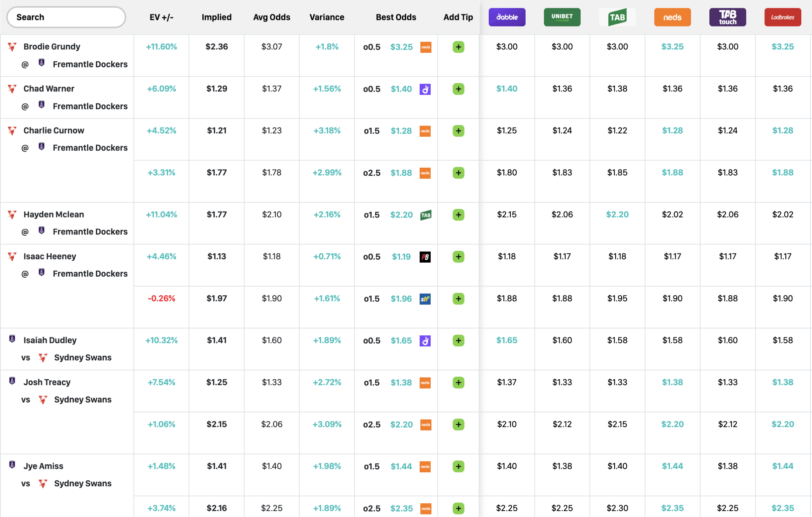This screenshot has width=812, height=517.
Task: Click TAB icon beside Hayden Mclean best odds
Action: pos(426,215)
